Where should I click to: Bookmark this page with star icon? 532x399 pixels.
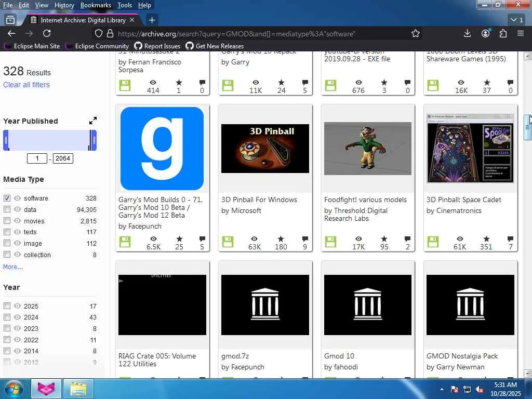point(415,33)
